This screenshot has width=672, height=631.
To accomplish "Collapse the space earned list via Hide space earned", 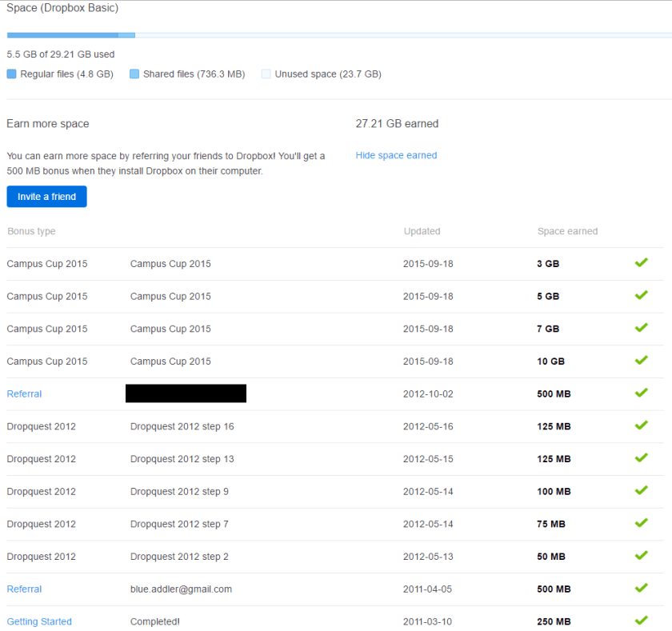I will pos(396,155).
